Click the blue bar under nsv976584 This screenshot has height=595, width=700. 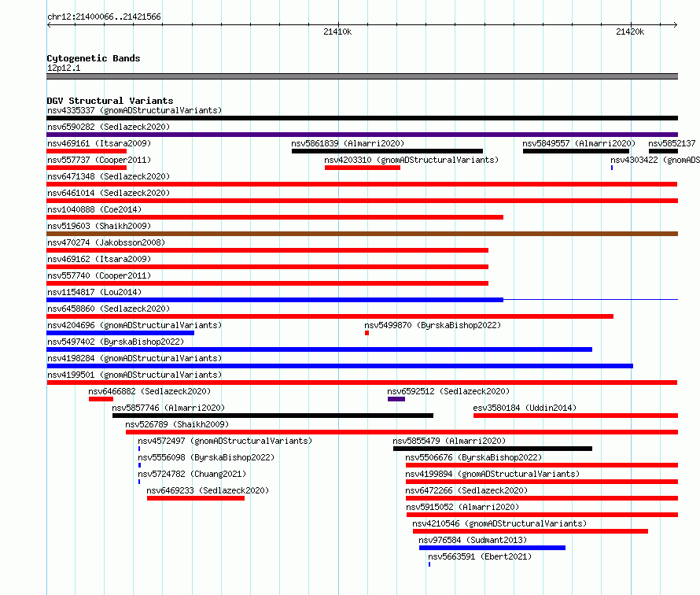pyautogui.click(x=492, y=548)
